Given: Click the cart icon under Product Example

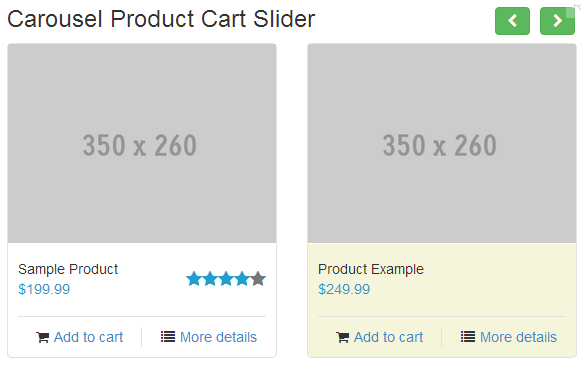Looking at the screenshot, I should (342, 337).
